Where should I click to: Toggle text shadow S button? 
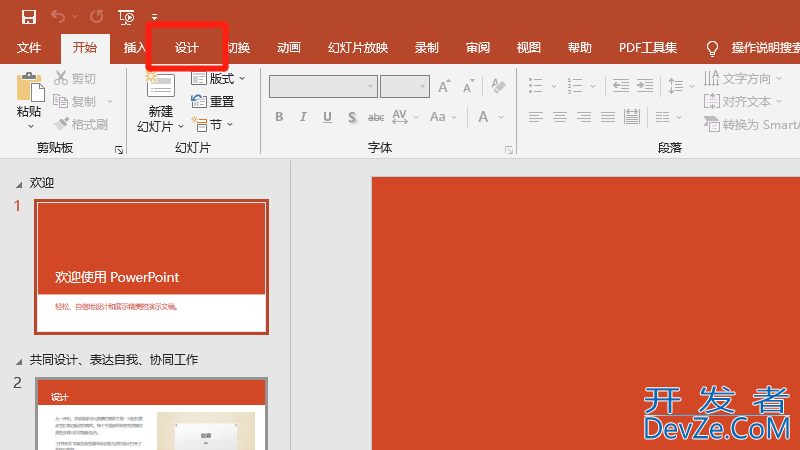tap(352, 117)
